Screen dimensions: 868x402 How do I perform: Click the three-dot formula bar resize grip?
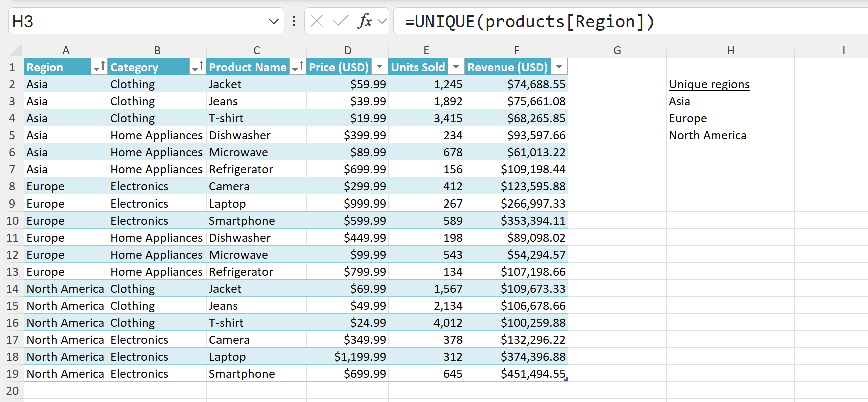click(x=294, y=21)
